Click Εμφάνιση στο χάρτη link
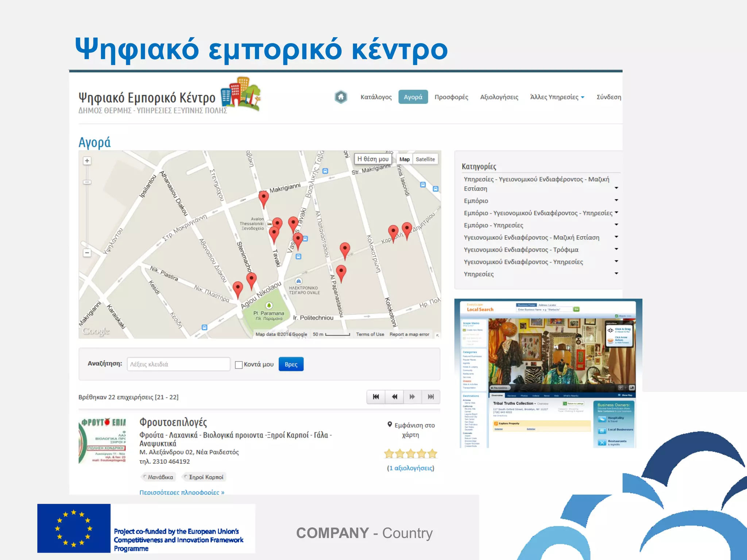 (x=411, y=430)
